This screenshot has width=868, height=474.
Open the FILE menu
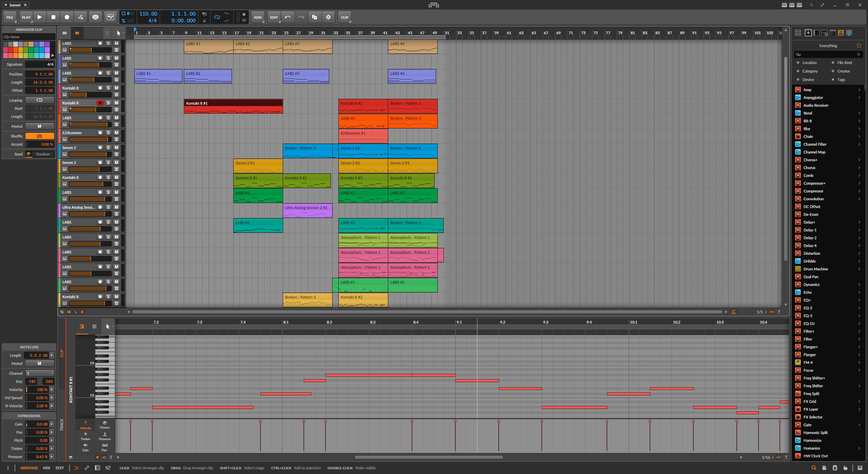(x=10, y=17)
